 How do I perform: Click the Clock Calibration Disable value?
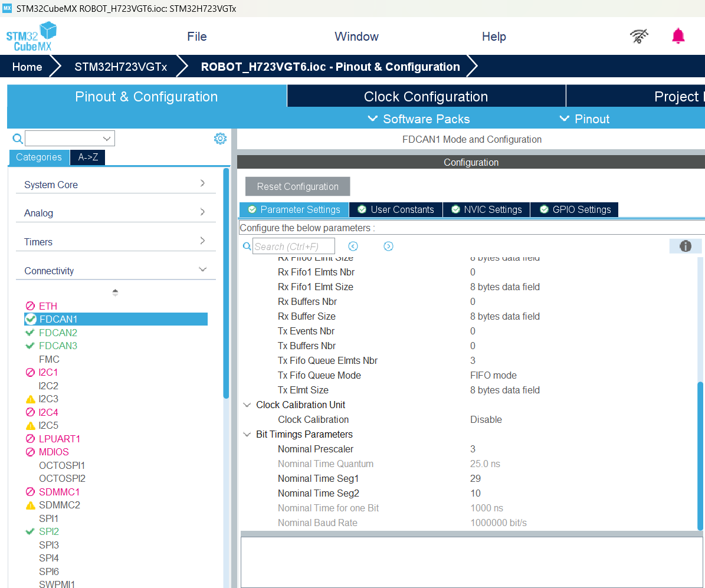tap(486, 419)
